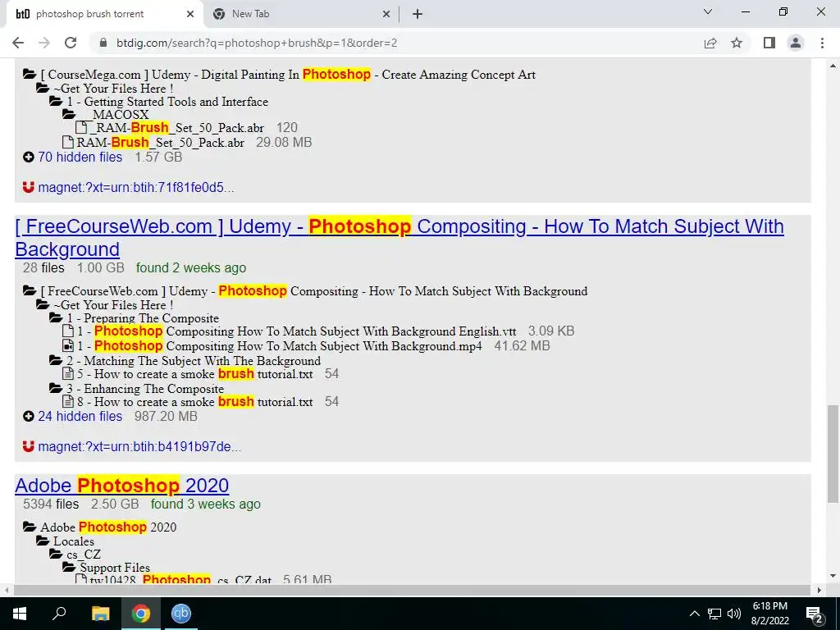
Task: Open Windows taskbar search
Action: click(x=59, y=614)
